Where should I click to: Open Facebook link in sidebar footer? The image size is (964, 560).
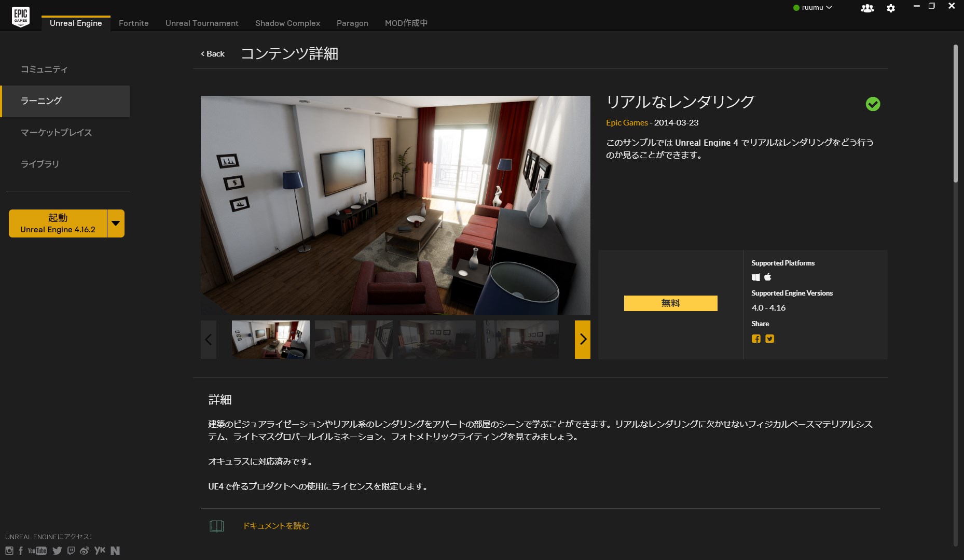pyautogui.click(x=21, y=551)
